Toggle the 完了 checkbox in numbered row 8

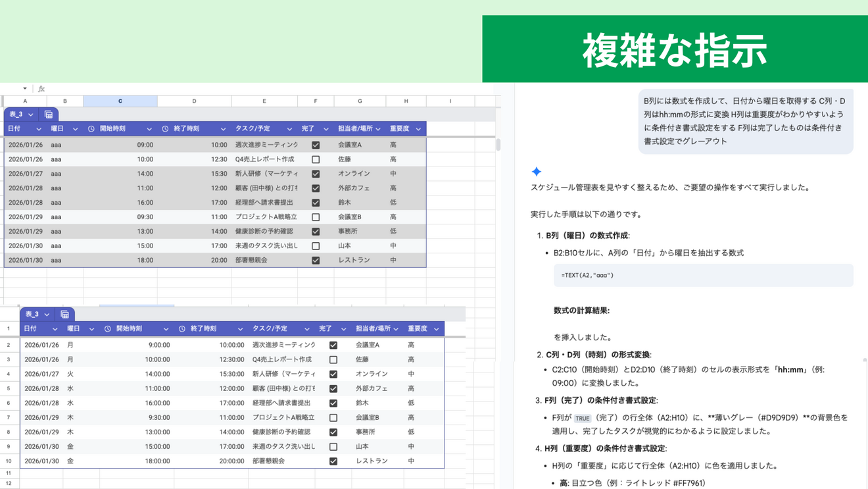(x=333, y=432)
